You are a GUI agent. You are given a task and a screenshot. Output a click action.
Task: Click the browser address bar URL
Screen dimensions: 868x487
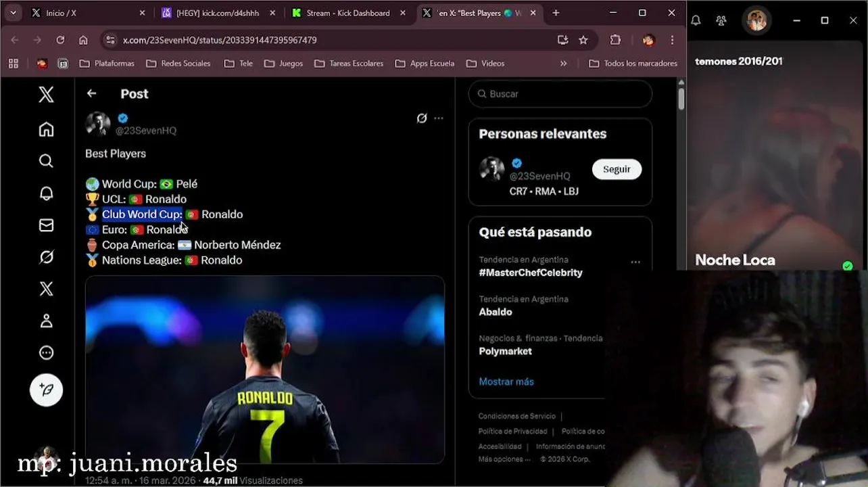[x=220, y=40]
